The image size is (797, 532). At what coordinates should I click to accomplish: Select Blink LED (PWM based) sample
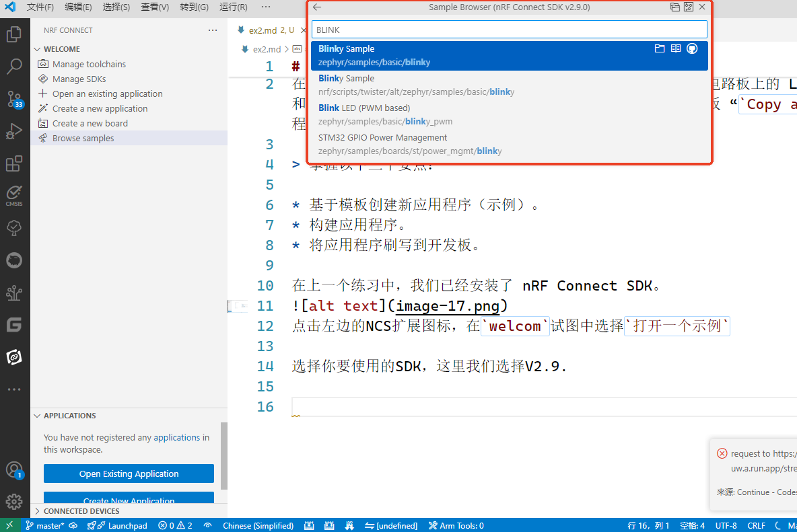point(510,115)
